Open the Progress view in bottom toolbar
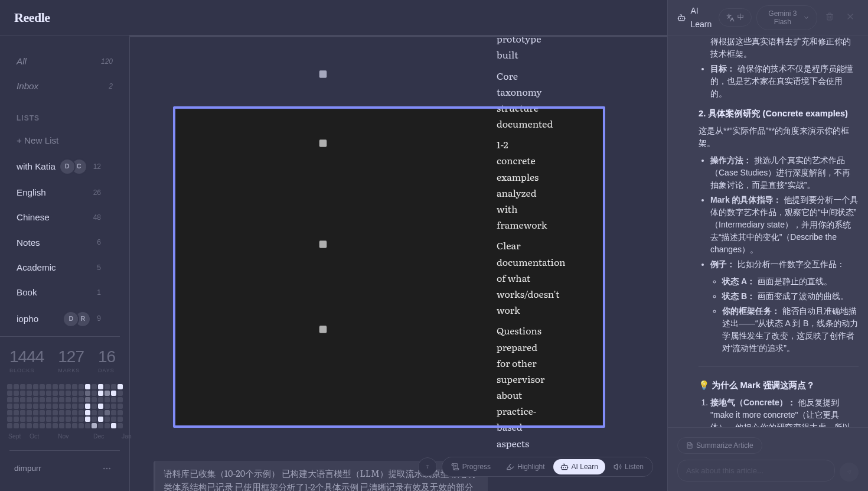The image size is (868, 491). tap(471, 467)
